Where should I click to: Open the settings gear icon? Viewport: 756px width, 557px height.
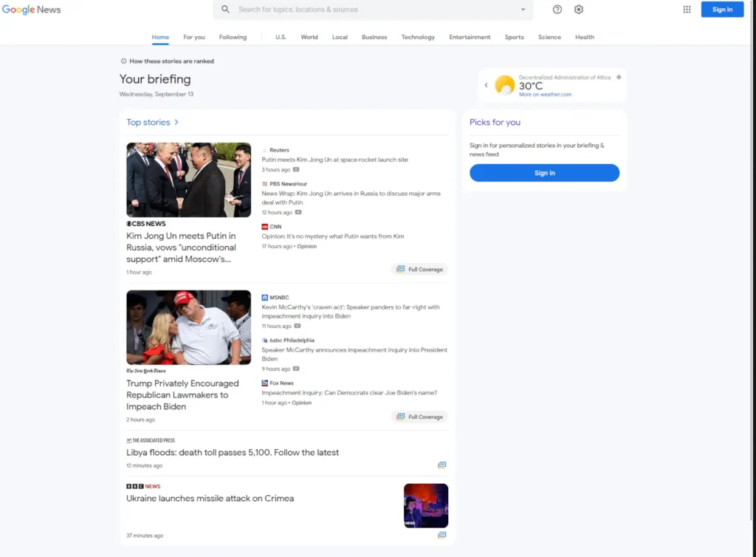pos(579,10)
